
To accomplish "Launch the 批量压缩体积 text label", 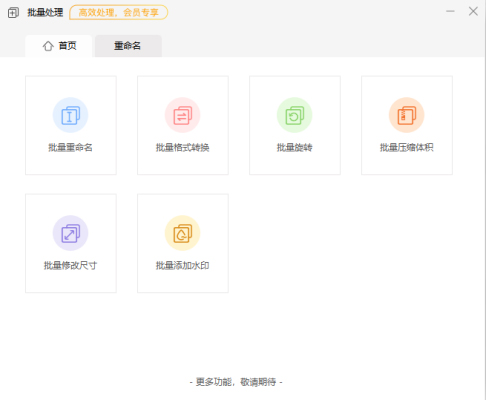I will click(x=407, y=147).
